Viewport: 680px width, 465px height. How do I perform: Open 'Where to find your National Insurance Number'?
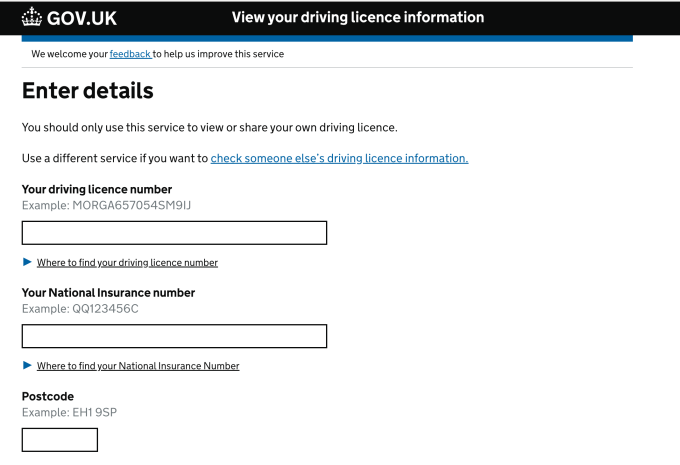coord(138,366)
